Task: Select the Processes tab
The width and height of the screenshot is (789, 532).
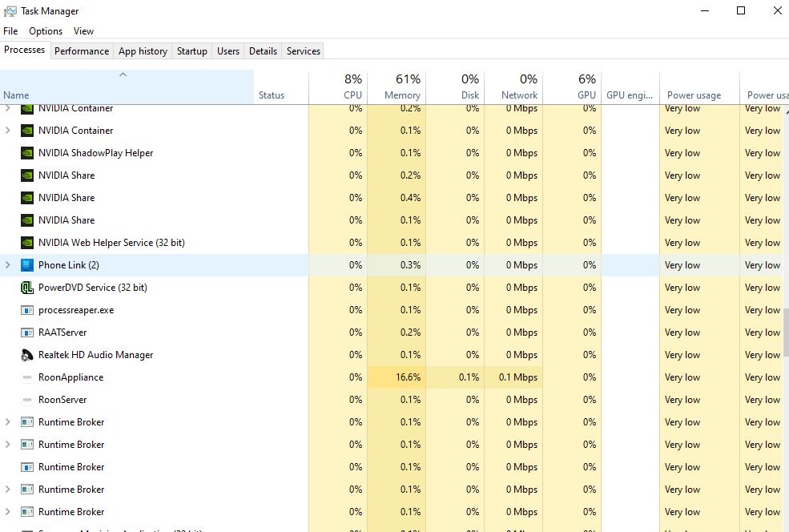Action: 25,50
